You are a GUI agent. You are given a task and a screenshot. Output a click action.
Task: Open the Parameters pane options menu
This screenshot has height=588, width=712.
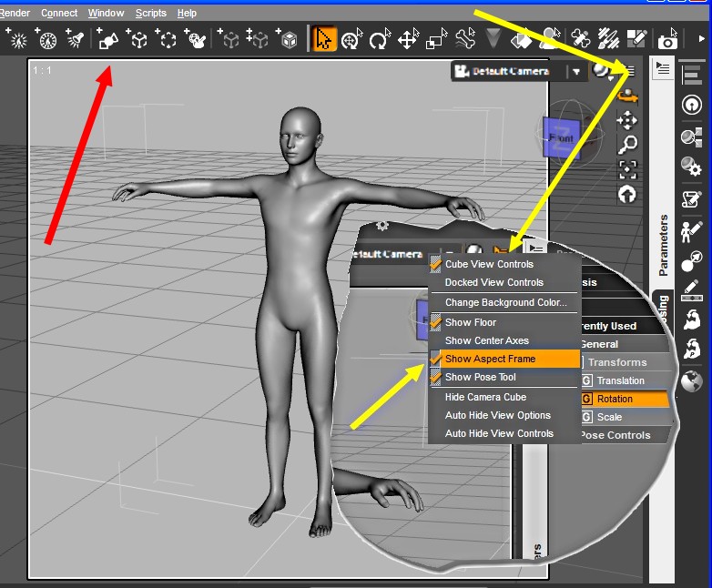point(663,69)
